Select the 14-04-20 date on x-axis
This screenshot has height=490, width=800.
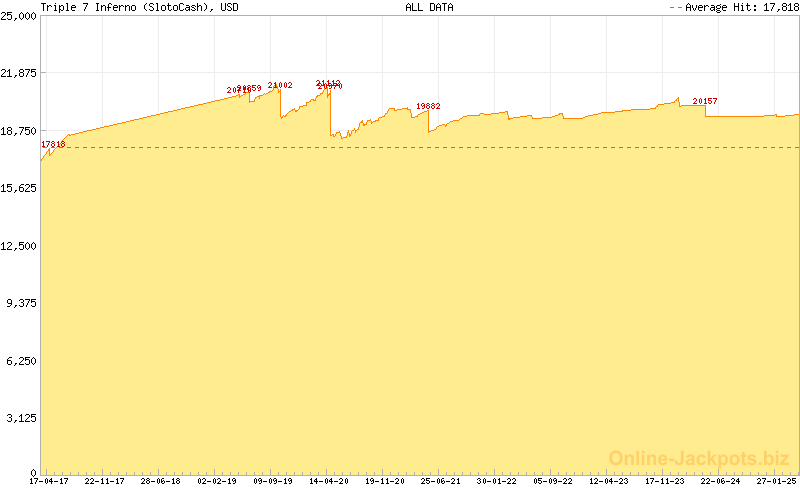(x=328, y=481)
